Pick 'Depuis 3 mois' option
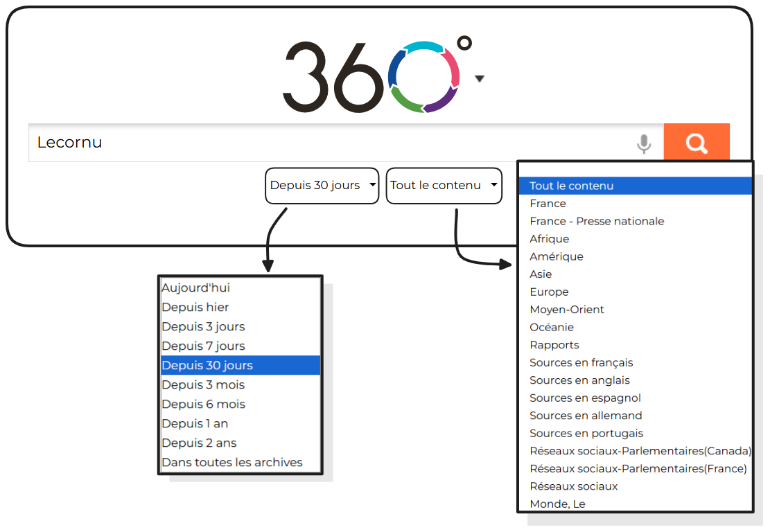This screenshot has width=770, height=532. point(240,384)
